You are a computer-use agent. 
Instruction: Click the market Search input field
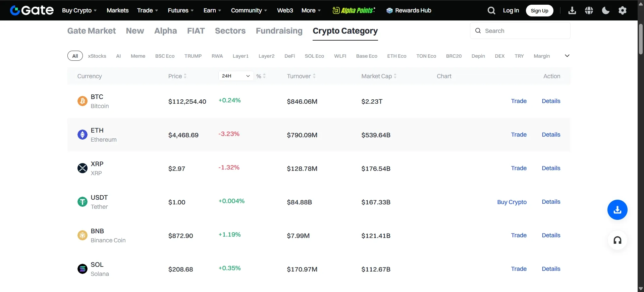click(520, 31)
